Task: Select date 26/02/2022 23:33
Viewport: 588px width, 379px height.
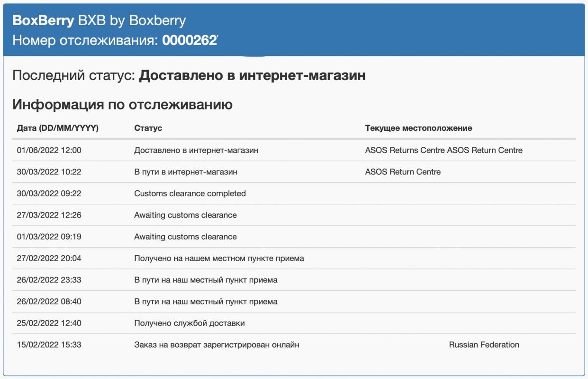Action: [x=49, y=280]
